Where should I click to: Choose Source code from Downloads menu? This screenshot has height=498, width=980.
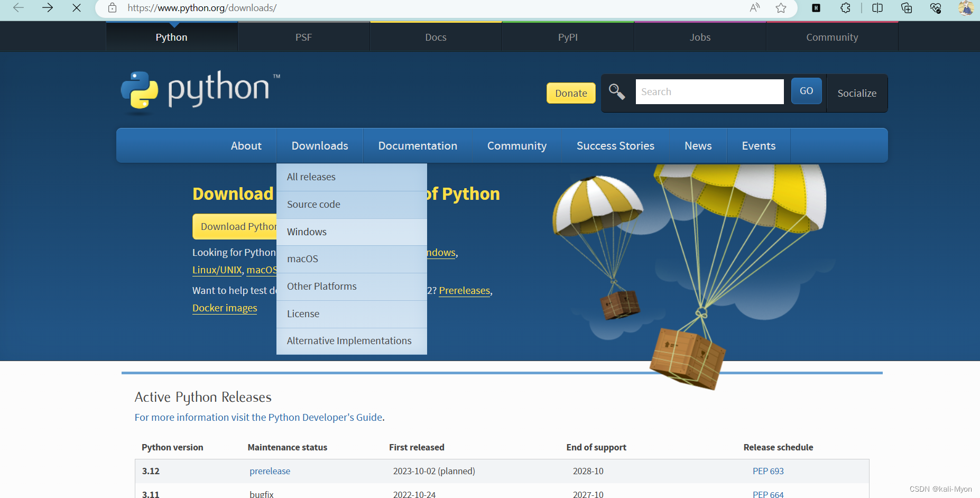pos(352,205)
